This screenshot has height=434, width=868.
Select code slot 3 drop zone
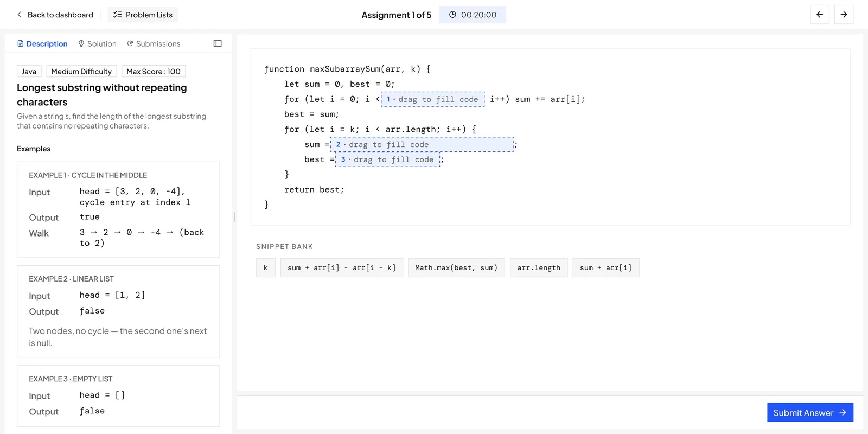[387, 159]
